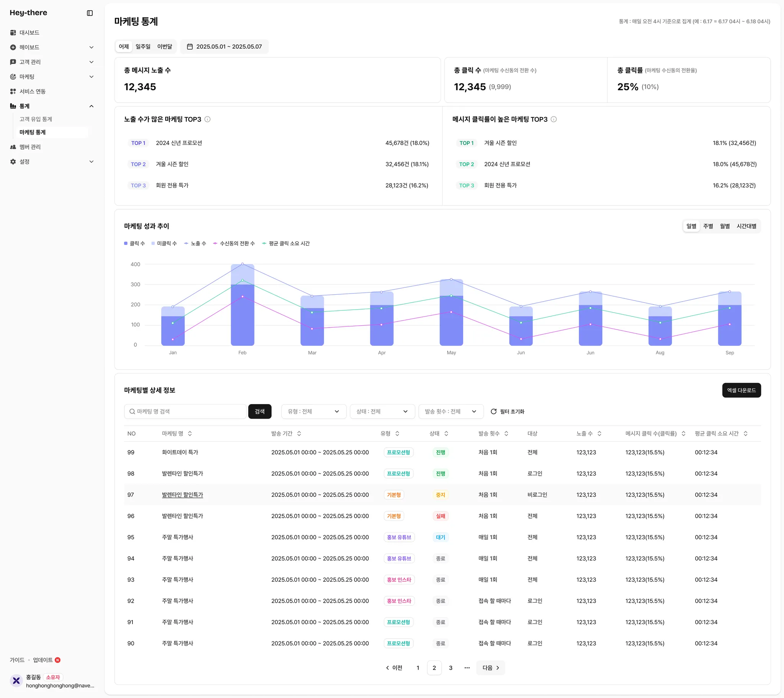Screen dimensions: 784x698
Task: Click the 멤버 관리 people icon
Action: tap(13, 147)
